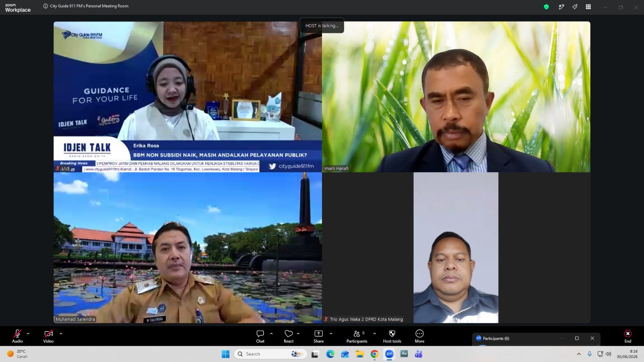Click the 'Imam Hanafi' name label
Screen dimensions: 644x362
pos(336,169)
